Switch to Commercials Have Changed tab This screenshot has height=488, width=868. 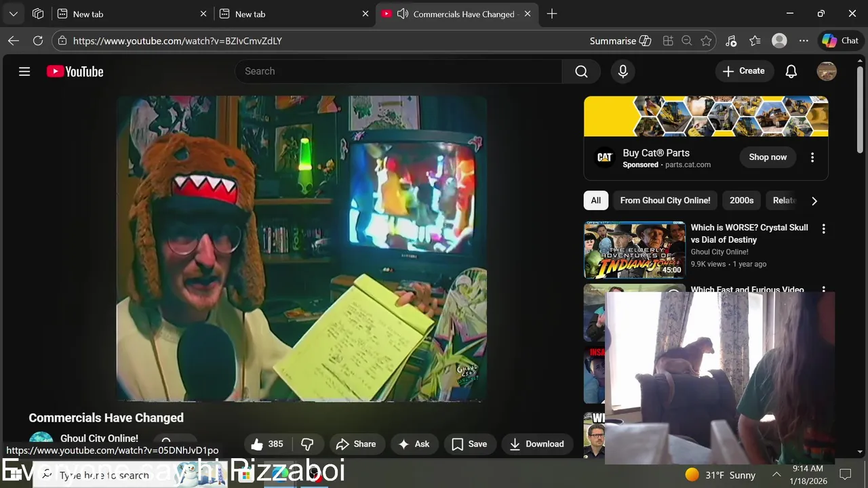click(457, 14)
